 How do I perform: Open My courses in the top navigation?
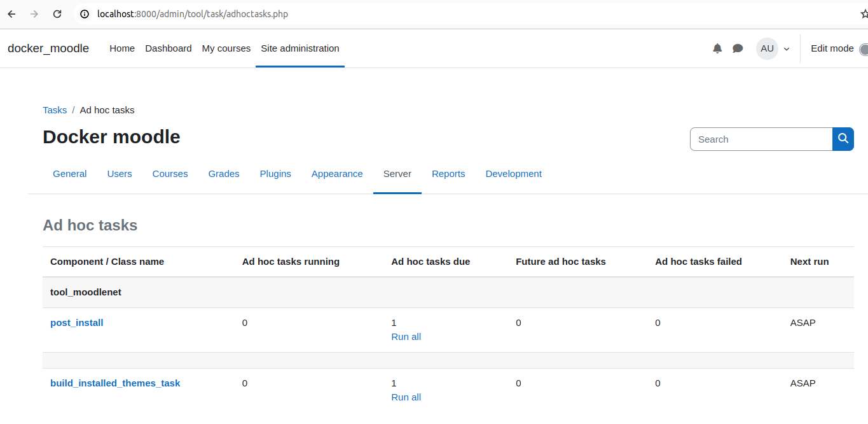click(x=226, y=48)
